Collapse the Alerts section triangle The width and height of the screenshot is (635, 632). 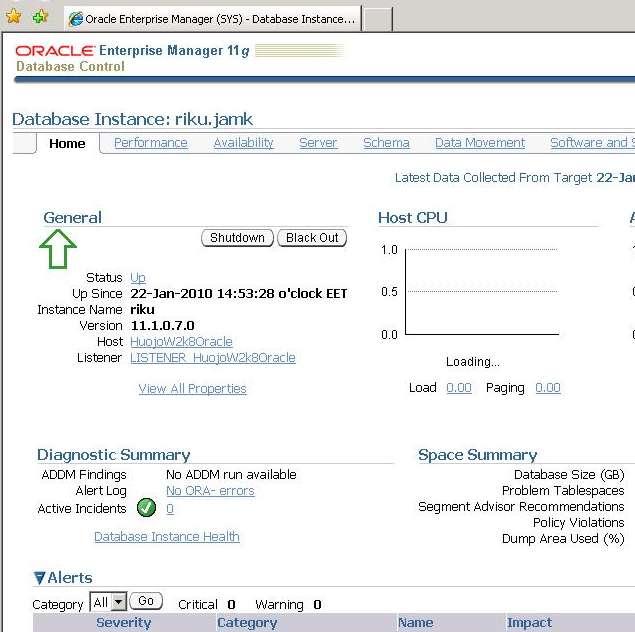pos(39,578)
